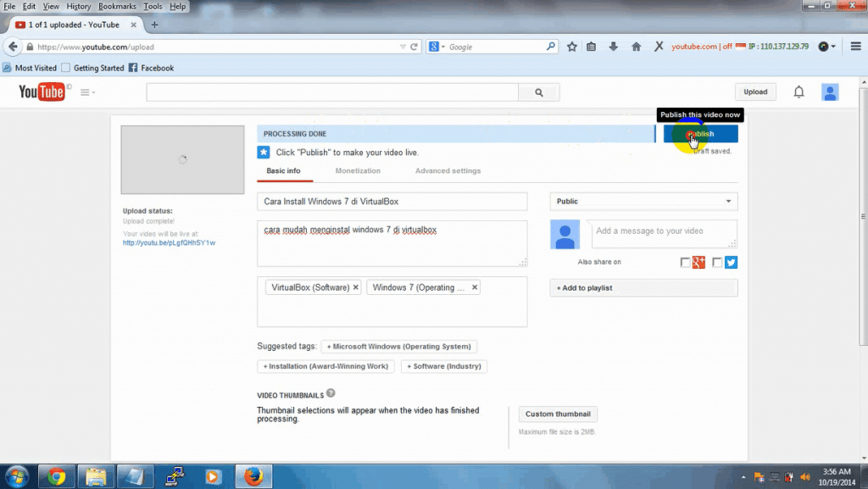Screen dimensions: 868x489
Task: Go to the browser home page icon
Action: point(636,47)
